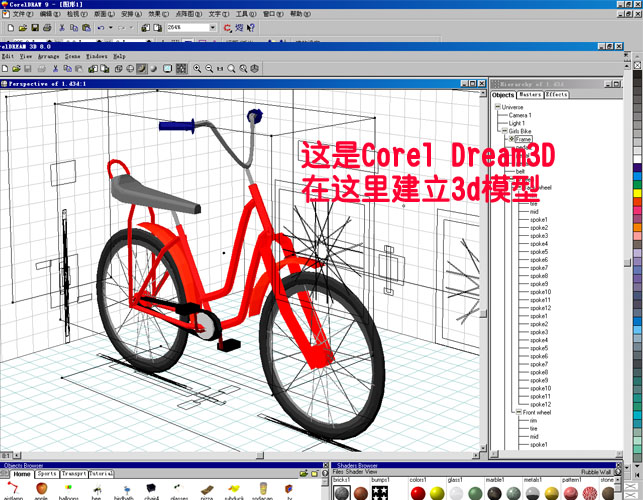Screen dimensions: 643x500
Task: Select spoke10 under first wheel group
Action: coord(540,292)
